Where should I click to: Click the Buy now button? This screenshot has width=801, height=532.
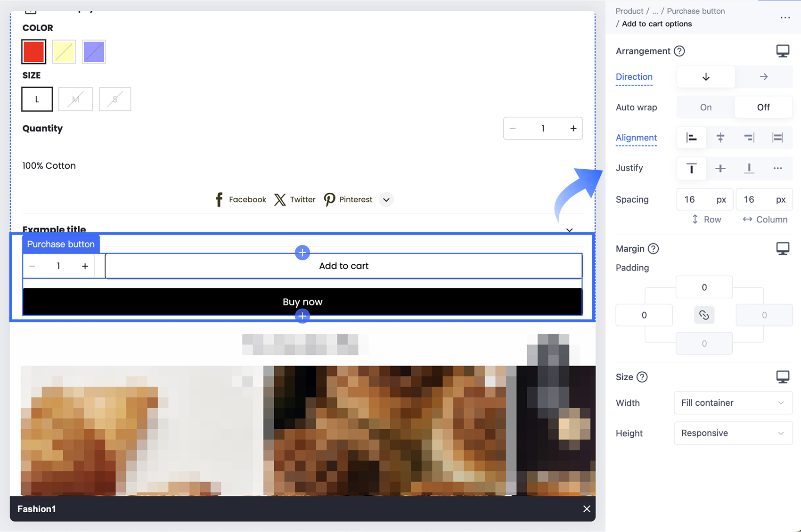point(302,302)
